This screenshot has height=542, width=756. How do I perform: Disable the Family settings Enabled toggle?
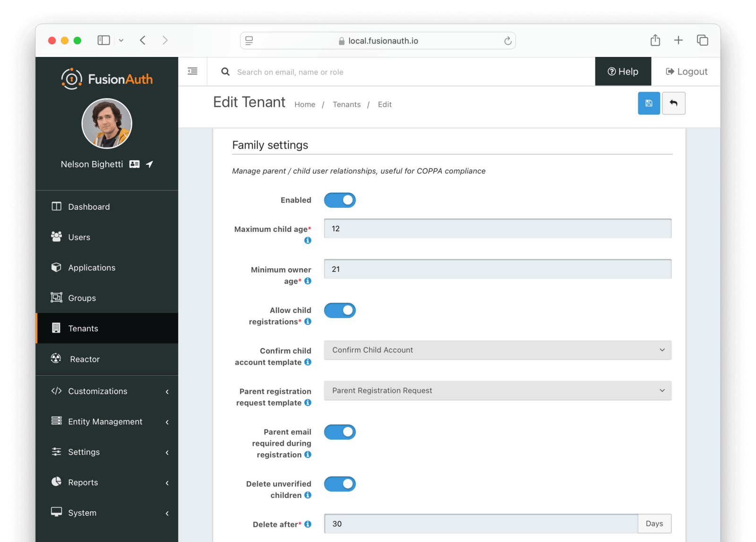[x=340, y=200]
